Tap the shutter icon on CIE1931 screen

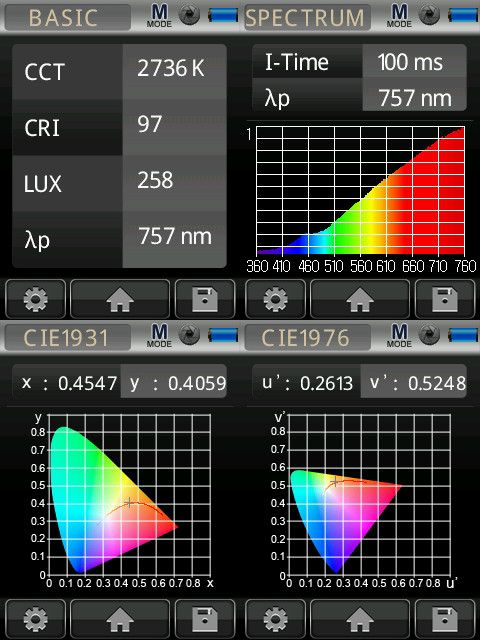[190, 335]
